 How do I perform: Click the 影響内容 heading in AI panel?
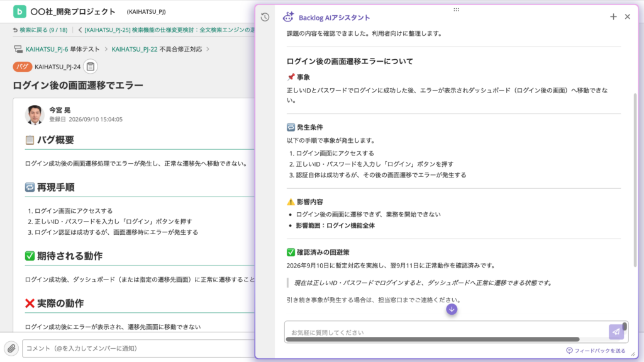click(x=309, y=202)
